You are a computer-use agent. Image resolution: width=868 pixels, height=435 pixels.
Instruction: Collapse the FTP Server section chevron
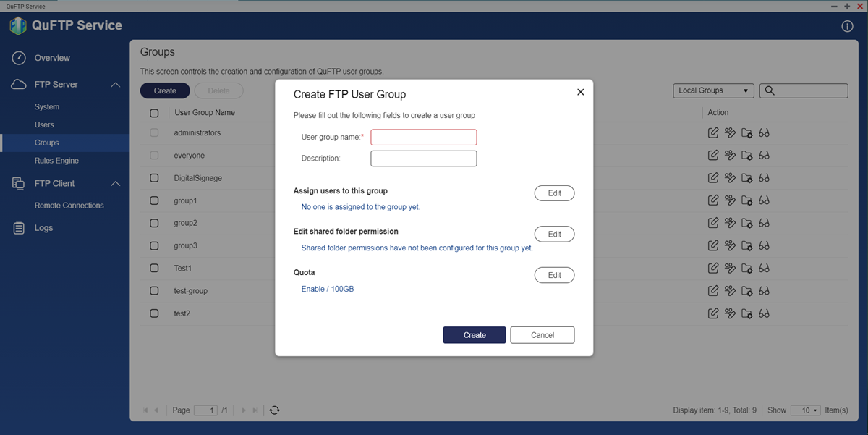[x=115, y=85]
